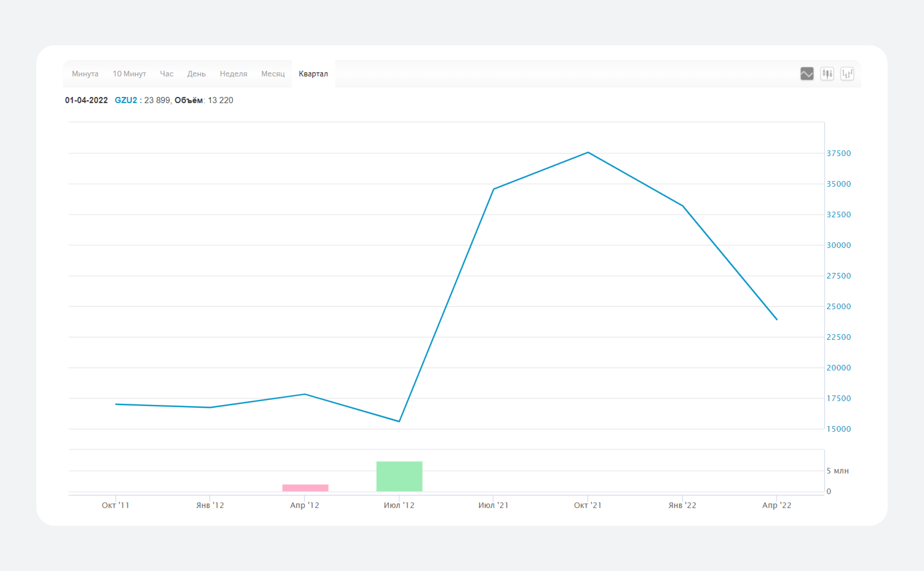This screenshot has height=571, width=924.
Task: Switch to the День interval tab
Action: coord(196,74)
